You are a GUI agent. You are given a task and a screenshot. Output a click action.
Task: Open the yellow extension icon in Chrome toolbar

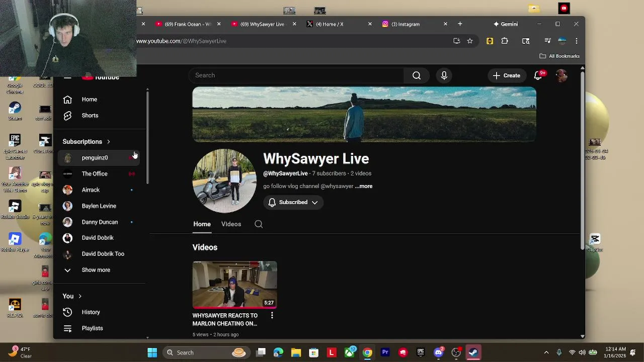(x=490, y=41)
